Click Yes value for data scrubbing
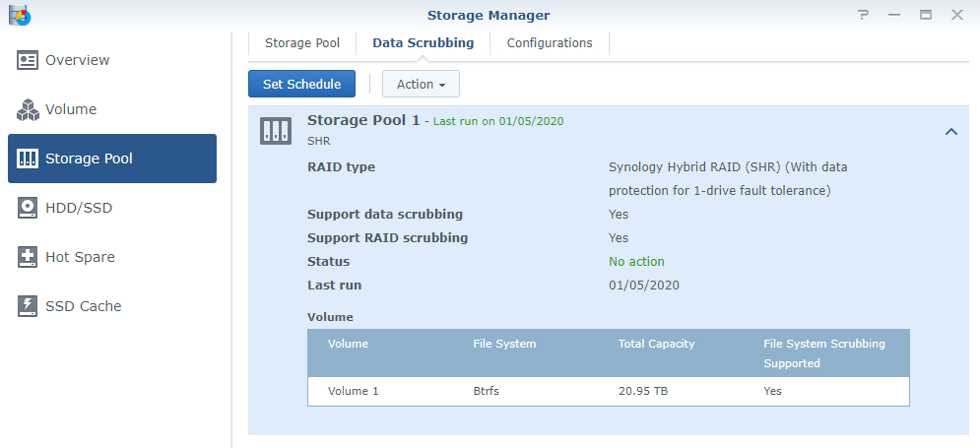The height and width of the screenshot is (448, 980). point(619,215)
